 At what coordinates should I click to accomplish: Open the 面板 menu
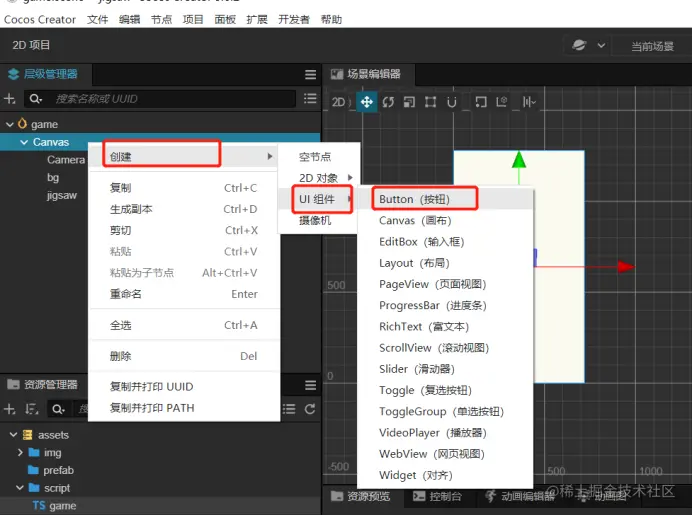point(225,19)
